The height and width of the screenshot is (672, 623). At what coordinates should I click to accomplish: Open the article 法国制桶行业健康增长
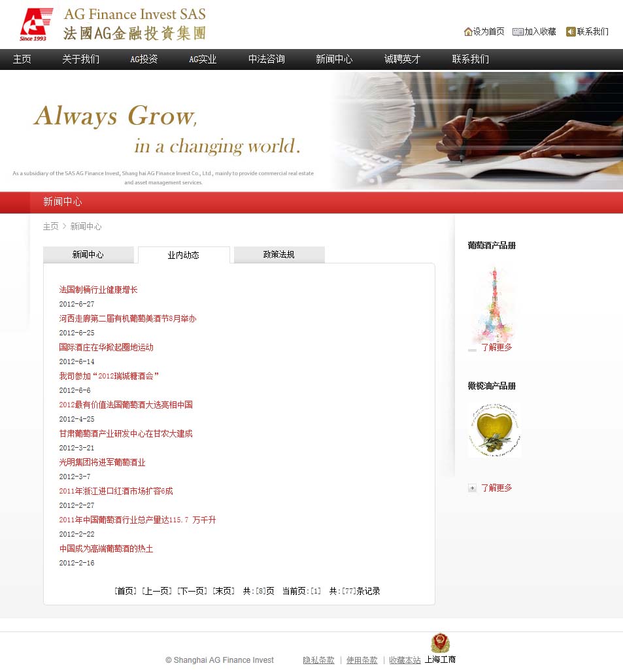[98, 290]
